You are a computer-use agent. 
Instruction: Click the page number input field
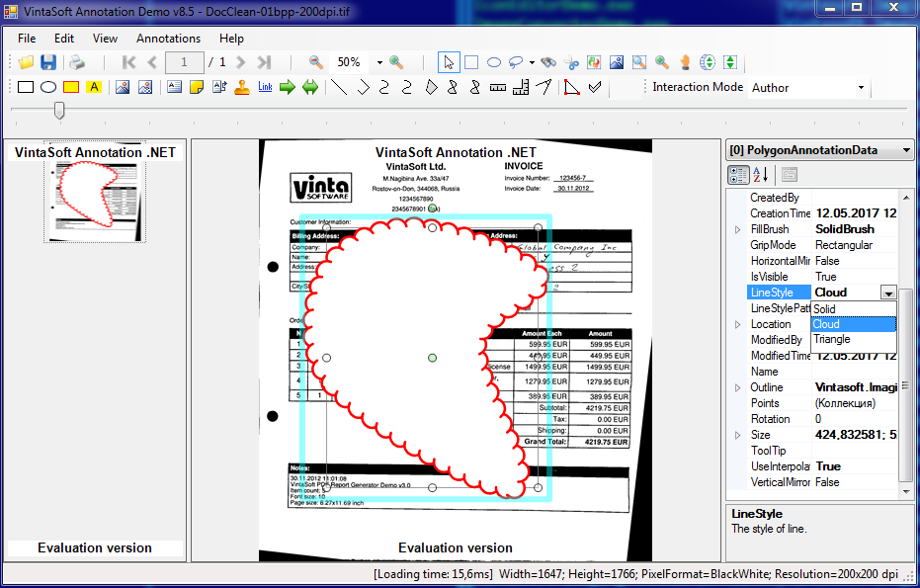(184, 62)
